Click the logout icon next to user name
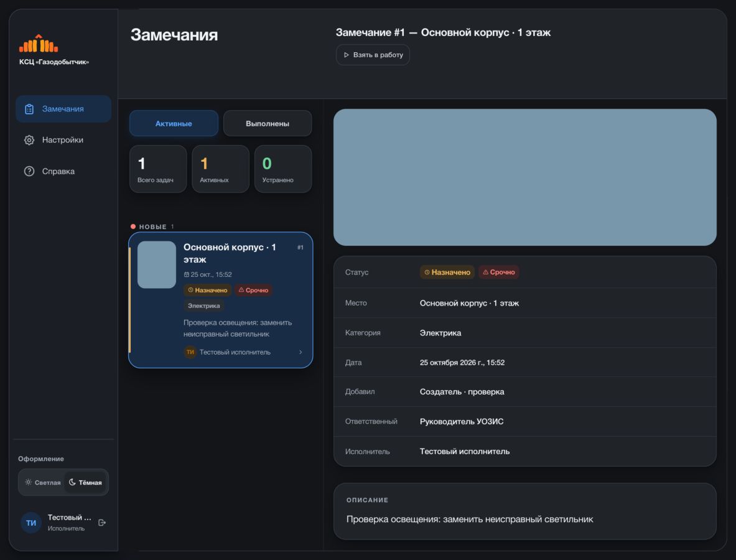The width and height of the screenshot is (736, 560). [102, 523]
